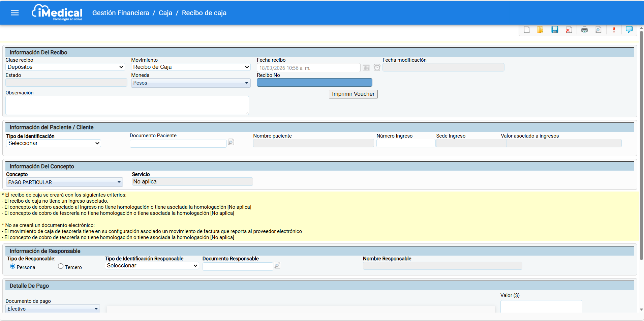Image resolution: width=644 pixels, height=321 pixels.
Task: Open the Fecha recibo calendar picker
Action: 366,68
